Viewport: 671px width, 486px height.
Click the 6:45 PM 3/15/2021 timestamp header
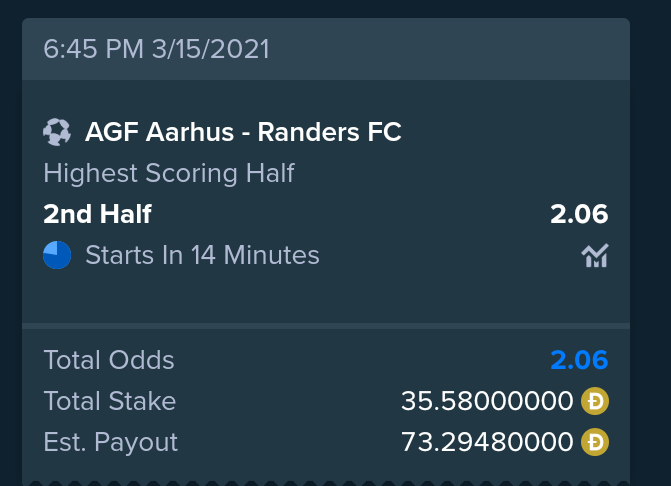[x=157, y=49]
